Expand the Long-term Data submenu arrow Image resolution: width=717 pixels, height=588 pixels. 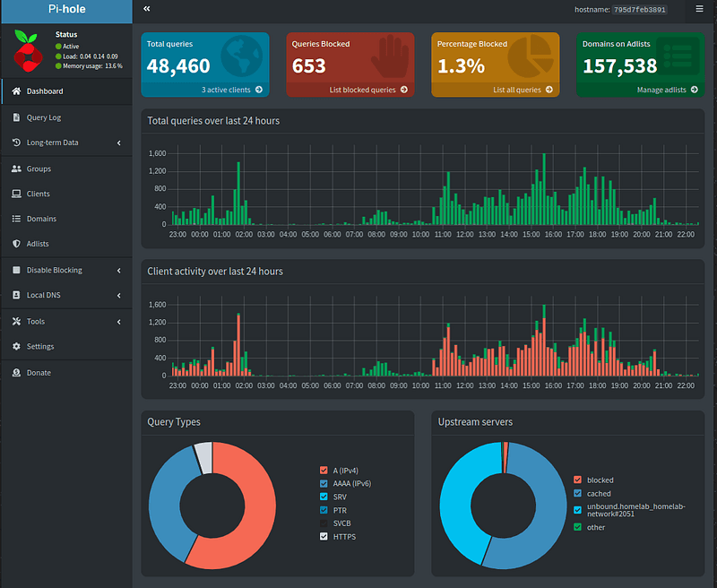pyautogui.click(x=119, y=143)
